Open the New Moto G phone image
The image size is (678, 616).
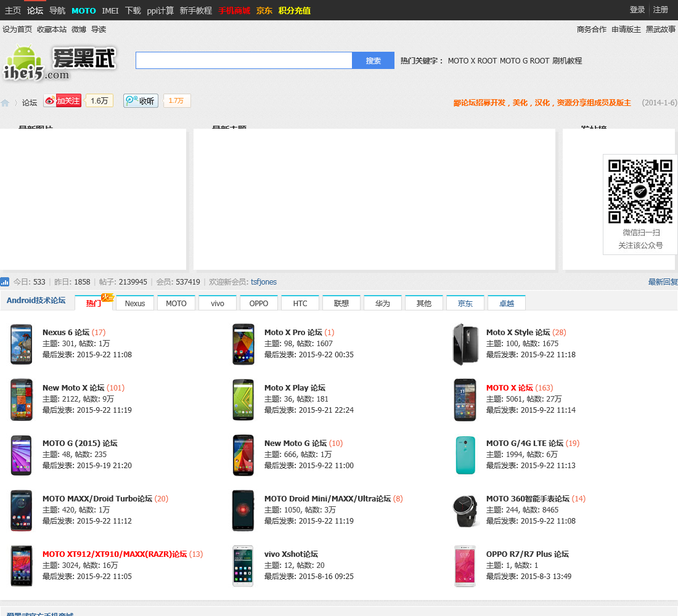click(243, 455)
